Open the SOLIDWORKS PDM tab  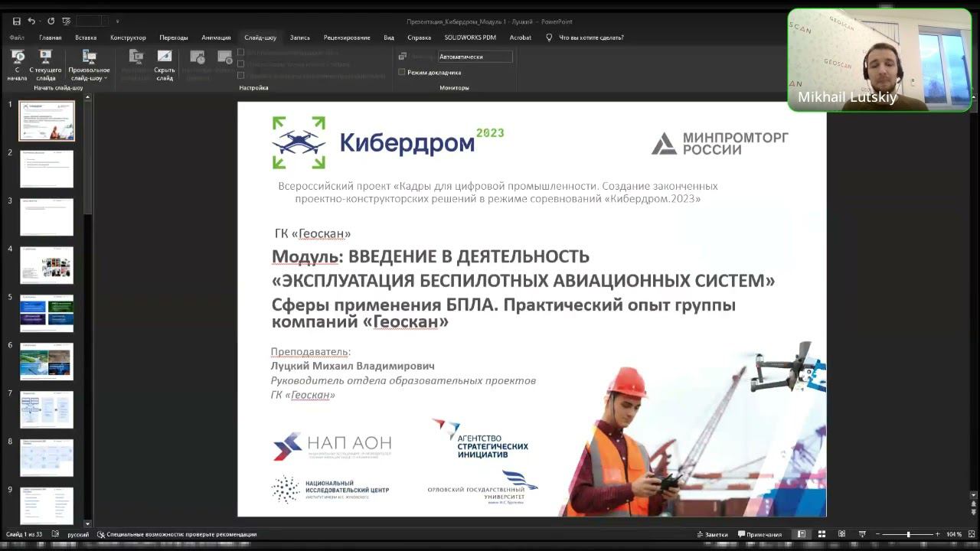click(x=470, y=37)
